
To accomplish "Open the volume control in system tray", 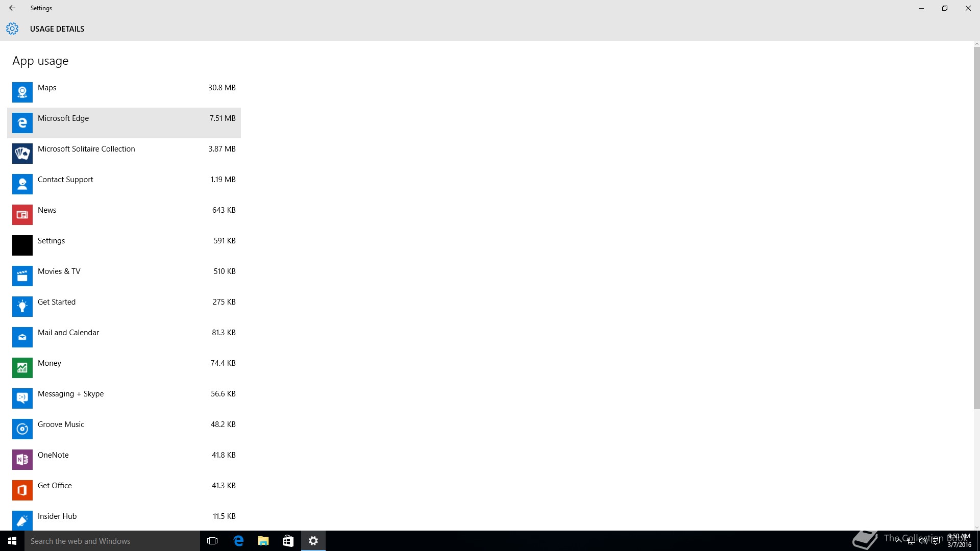I will (x=923, y=541).
